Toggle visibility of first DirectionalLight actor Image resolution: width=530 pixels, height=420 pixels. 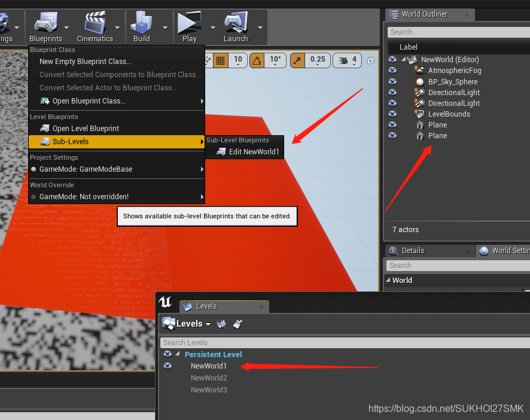pos(392,92)
